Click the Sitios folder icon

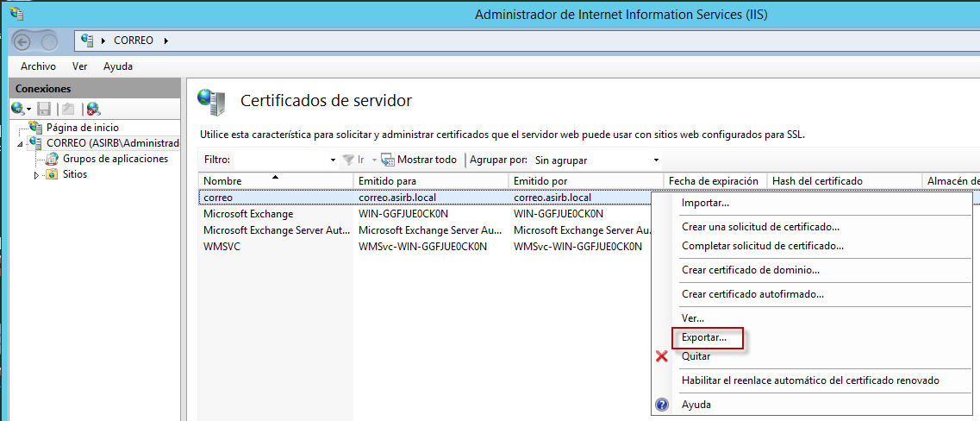pos(53,174)
